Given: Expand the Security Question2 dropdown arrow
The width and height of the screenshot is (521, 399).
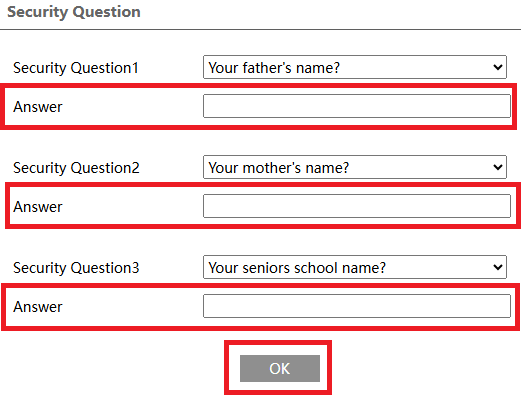Looking at the screenshot, I should click(498, 167).
